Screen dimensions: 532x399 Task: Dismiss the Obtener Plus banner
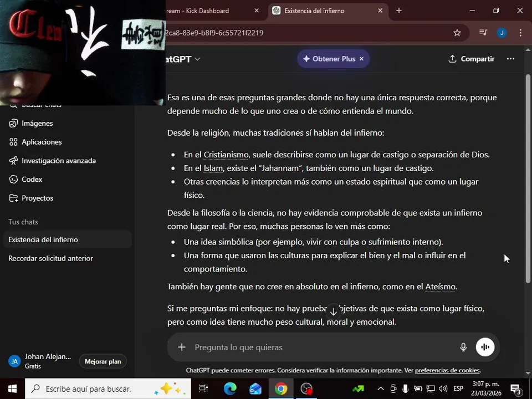tap(362, 59)
